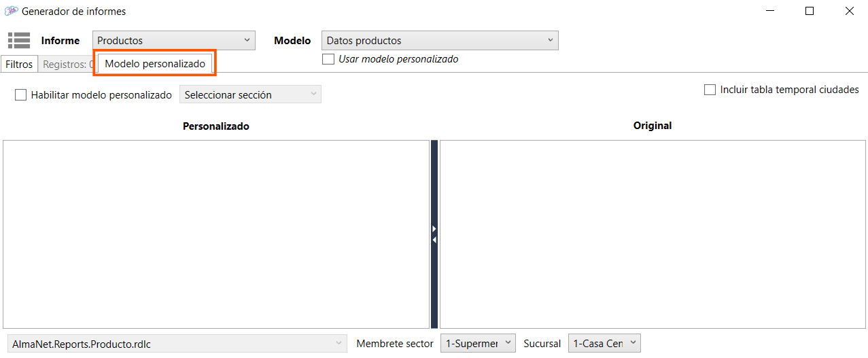Maximize the Generador de informes window

click(x=810, y=11)
